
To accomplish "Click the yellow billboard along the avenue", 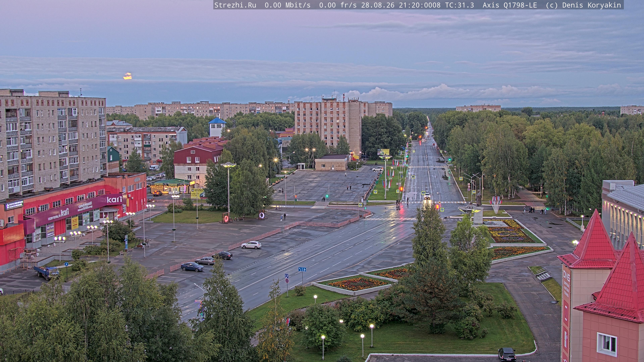I will coord(383,152).
